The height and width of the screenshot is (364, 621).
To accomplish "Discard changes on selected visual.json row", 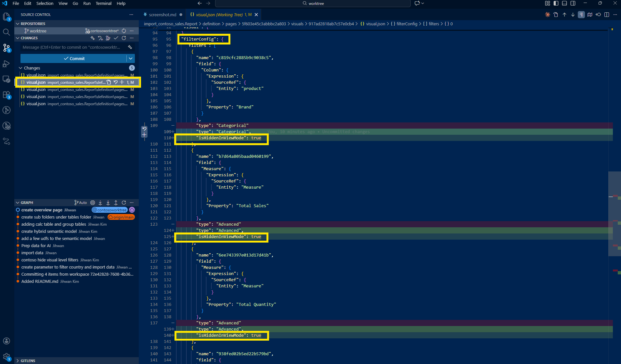I will click(115, 82).
